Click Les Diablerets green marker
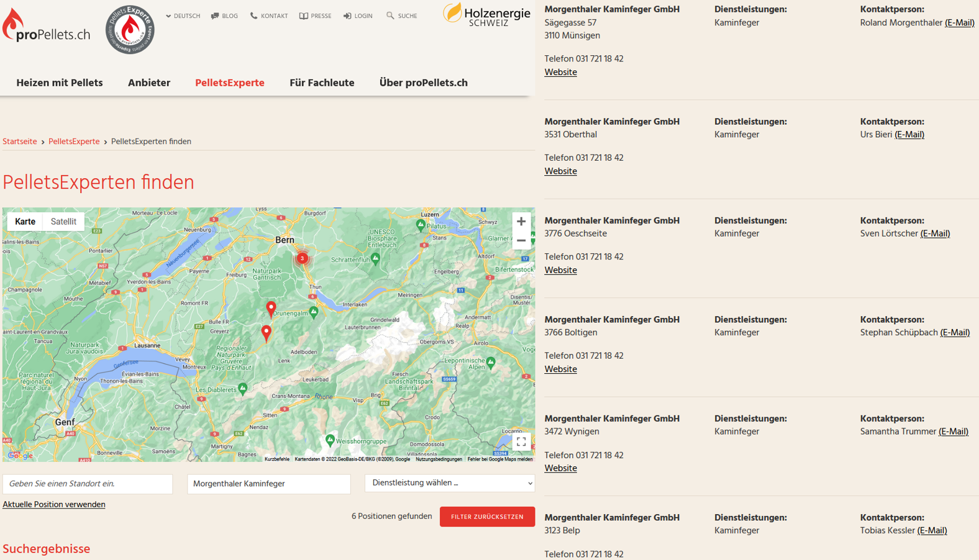979x560 pixels. (x=243, y=388)
